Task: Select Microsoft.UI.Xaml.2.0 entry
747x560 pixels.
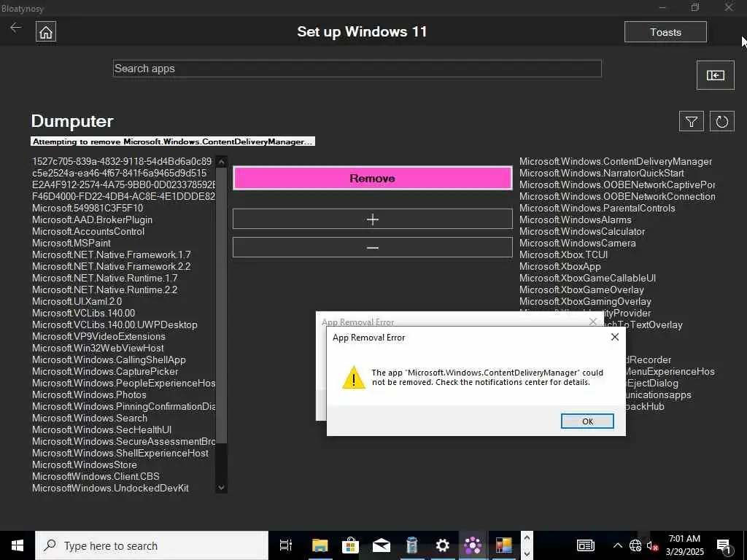Action: [77, 301]
